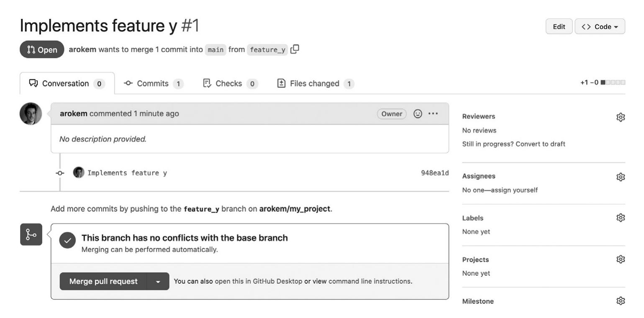644x318 pixels.
Task: Click the Edit title button
Action: [x=559, y=27]
